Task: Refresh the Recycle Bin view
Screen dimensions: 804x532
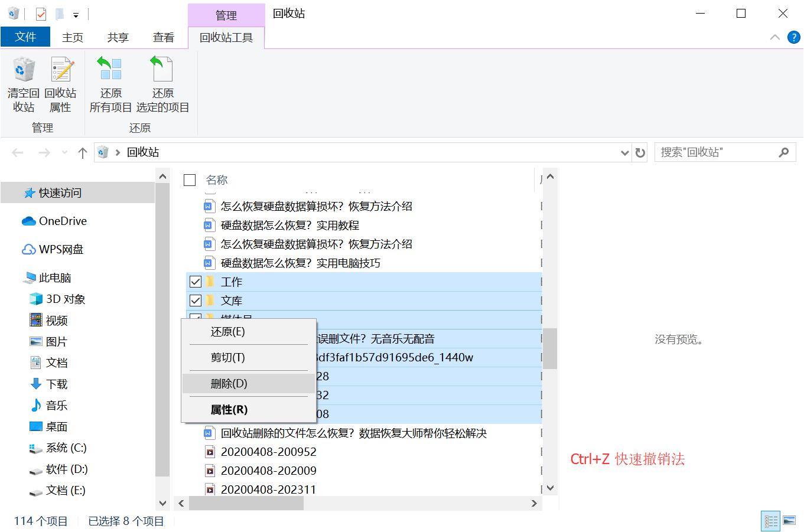Action: [640, 152]
